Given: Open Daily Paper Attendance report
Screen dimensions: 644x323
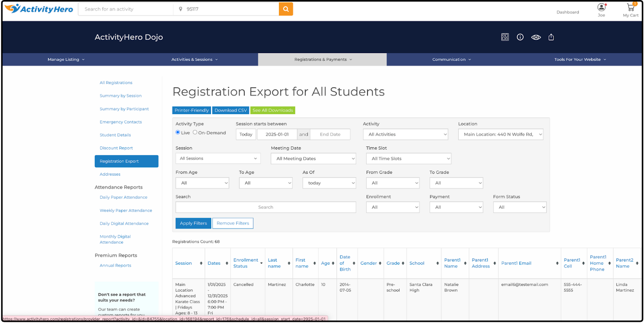Looking at the screenshot, I should (x=124, y=197).
